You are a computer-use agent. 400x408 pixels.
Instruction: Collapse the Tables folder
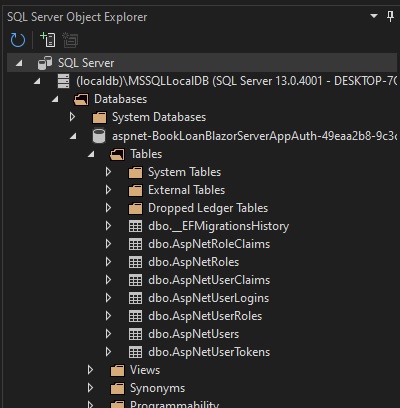pos(91,154)
